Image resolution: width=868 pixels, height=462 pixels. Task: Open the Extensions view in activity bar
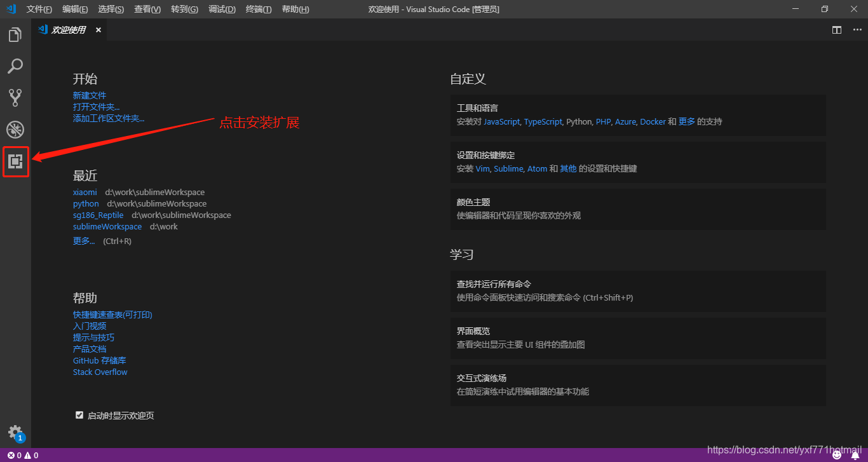click(x=15, y=162)
